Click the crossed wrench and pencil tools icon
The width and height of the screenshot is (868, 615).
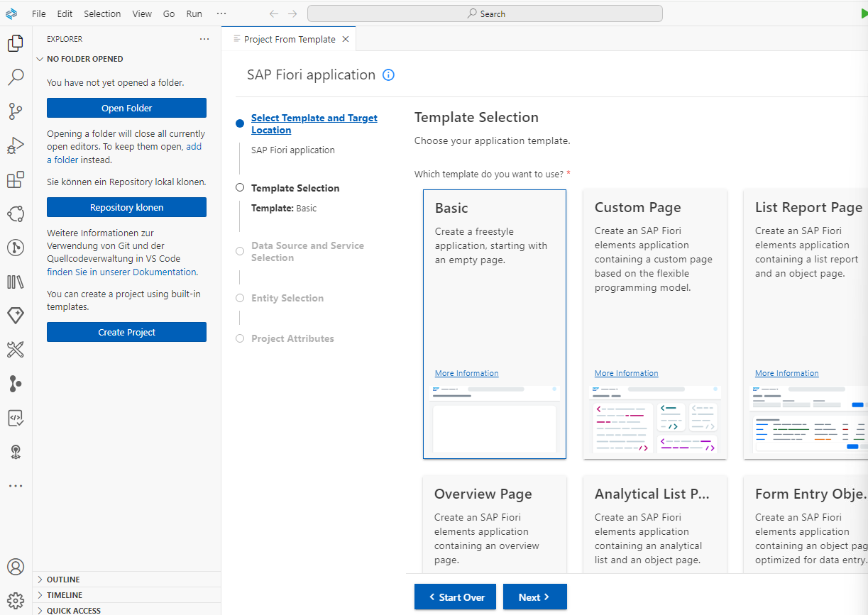[x=15, y=350]
